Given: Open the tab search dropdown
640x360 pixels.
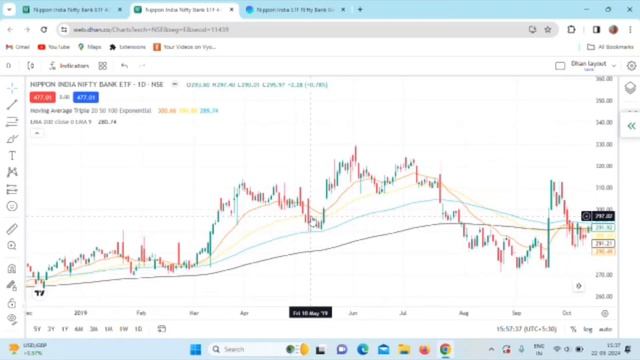Looking at the screenshot, I should (x=9, y=9).
